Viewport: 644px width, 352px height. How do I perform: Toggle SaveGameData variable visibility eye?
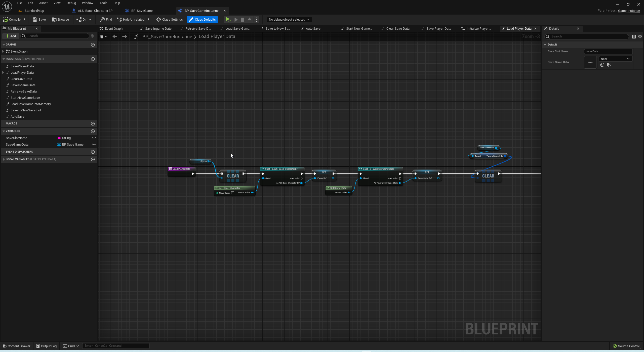(x=94, y=145)
